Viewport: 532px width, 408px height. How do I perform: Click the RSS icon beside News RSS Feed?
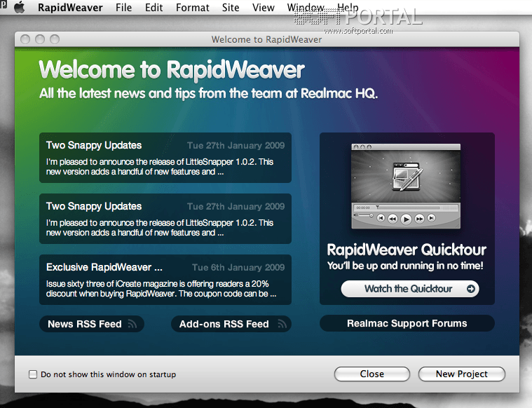(132, 324)
